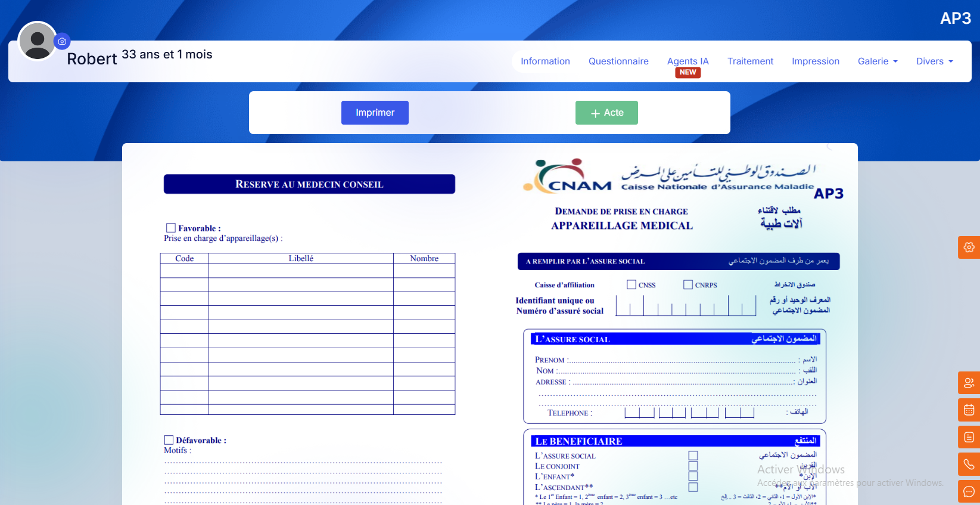
Task: Open the Divers dropdown menu
Action: pos(934,61)
